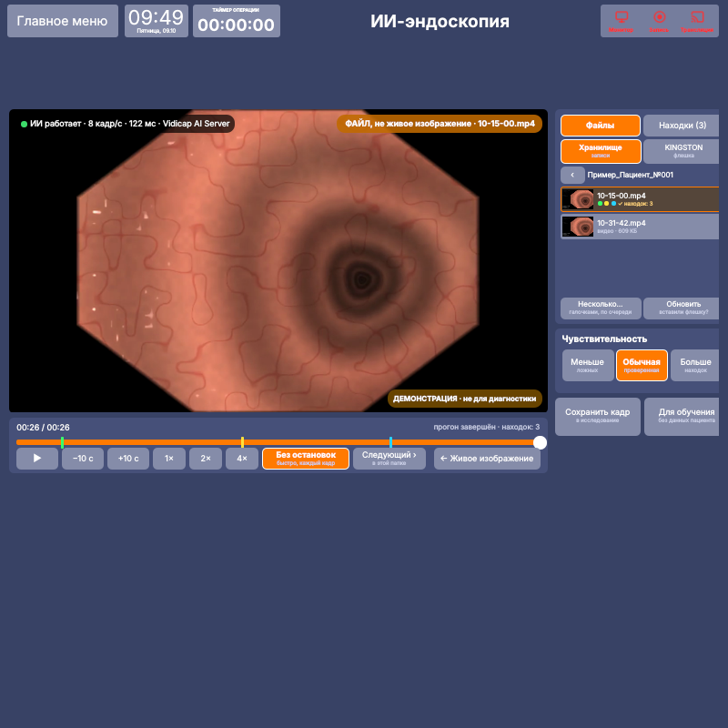Click the "00:26 / 00:26" time readout
Viewport: 728px width, 728px height.
click(x=43, y=427)
